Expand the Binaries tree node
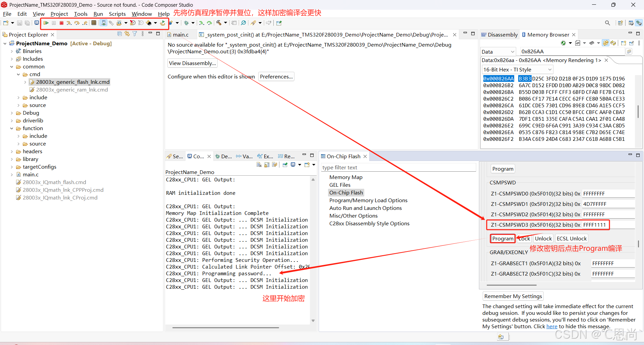 pos(12,51)
